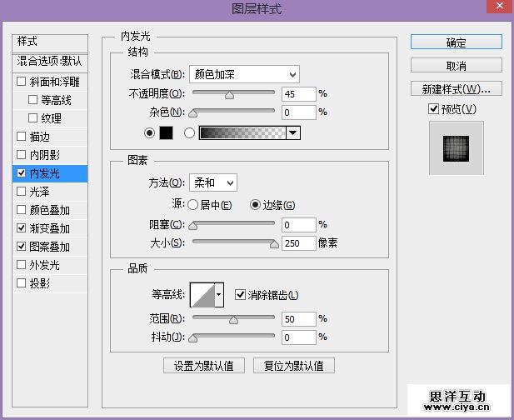The width and height of the screenshot is (514, 420).
Task: Select gradient radio button
Action: click(189, 132)
